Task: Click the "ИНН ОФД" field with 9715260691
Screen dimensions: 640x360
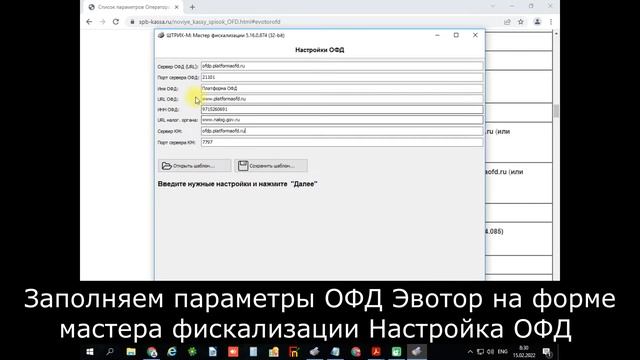Action: pos(342,109)
